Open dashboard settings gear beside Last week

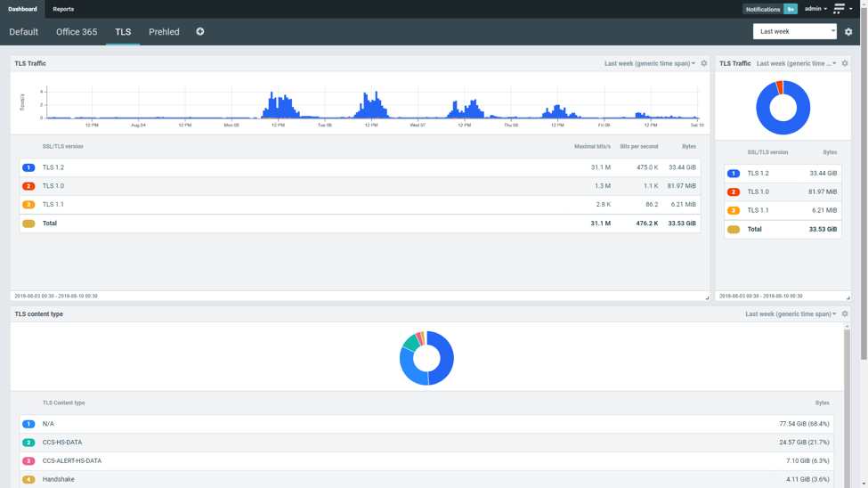click(848, 31)
